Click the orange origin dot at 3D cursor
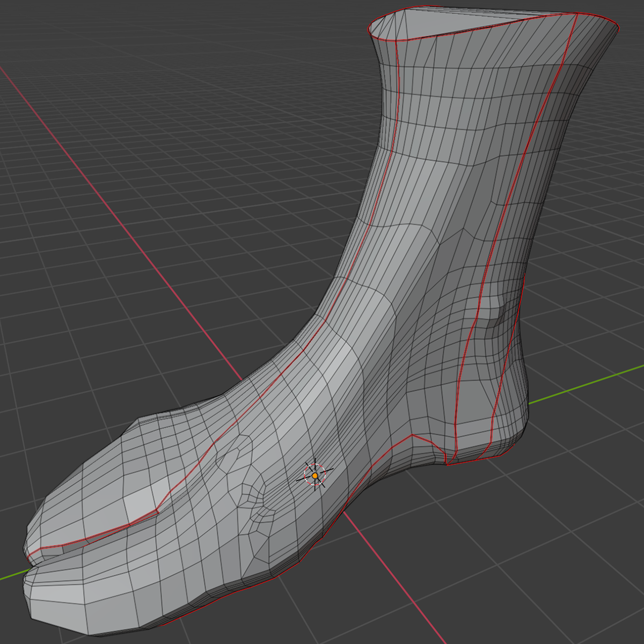The width and height of the screenshot is (644, 644). pos(315,476)
